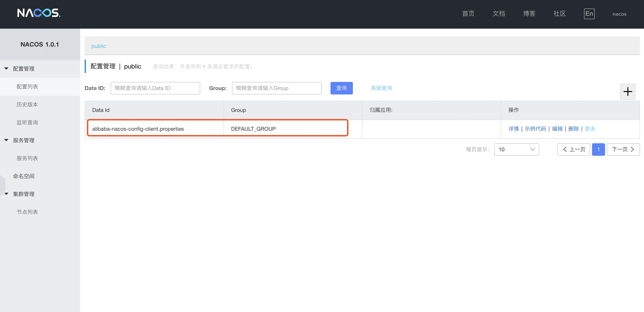Image resolution: width=644 pixels, height=312 pixels.
Task: Select 服务列表 in the sidebar
Action: pos(27,158)
